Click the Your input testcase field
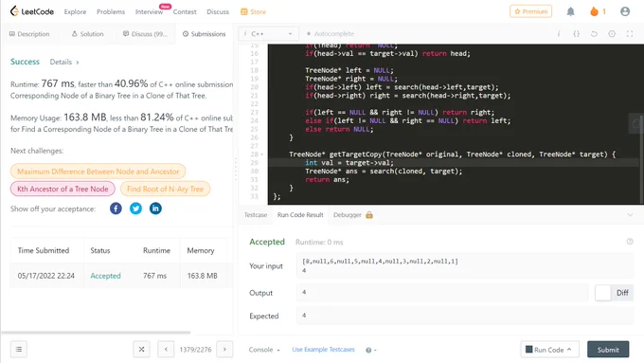Screen dimensions: 644x363 (x=465, y=265)
